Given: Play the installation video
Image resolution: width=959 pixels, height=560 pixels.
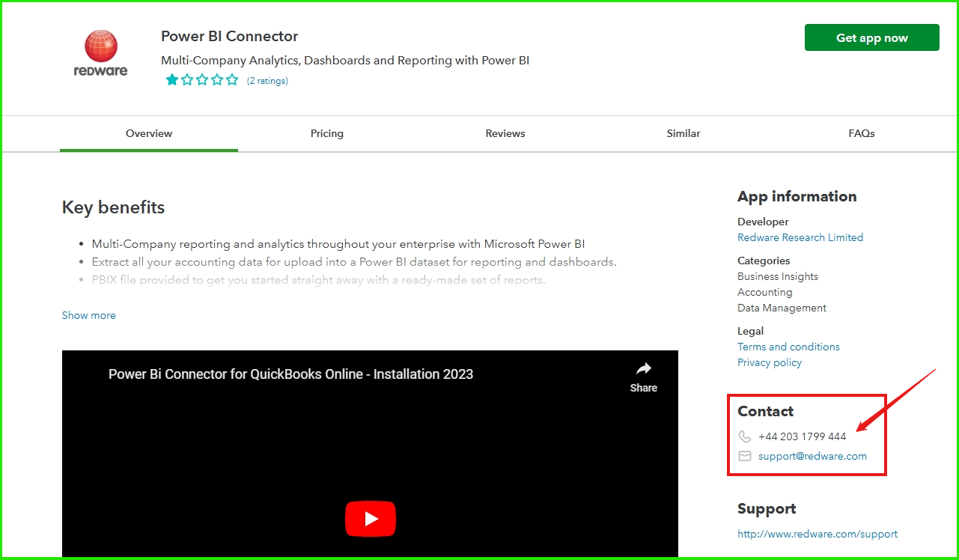Looking at the screenshot, I should 370,518.
